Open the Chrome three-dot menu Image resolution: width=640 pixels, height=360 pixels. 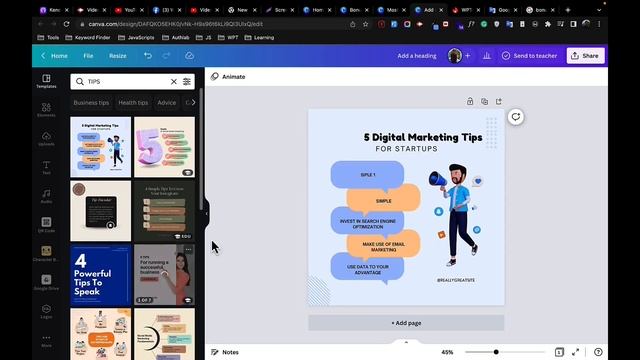(x=599, y=24)
